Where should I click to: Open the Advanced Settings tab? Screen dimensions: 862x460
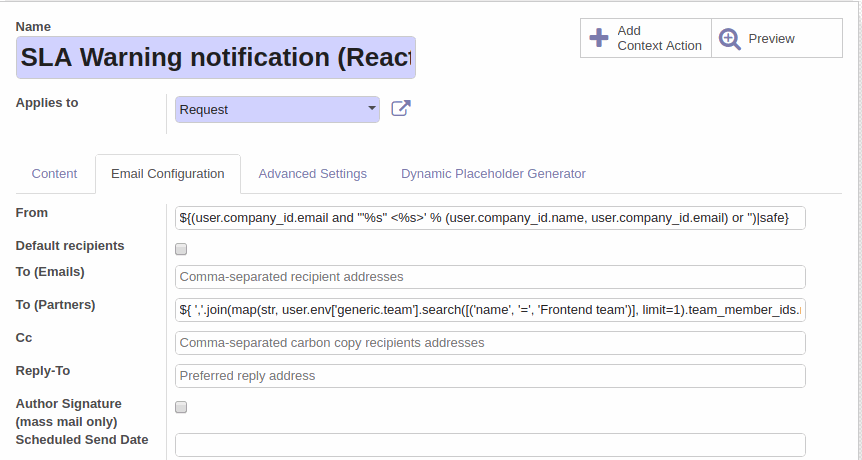point(312,174)
